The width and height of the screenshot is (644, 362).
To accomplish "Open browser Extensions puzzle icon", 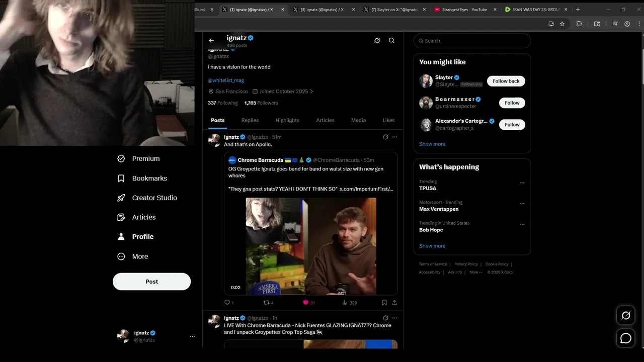I will coord(579,24).
